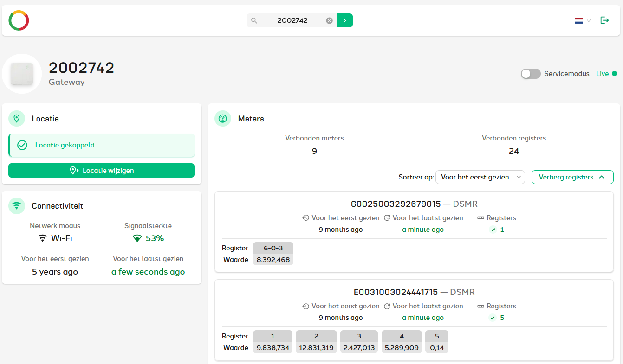Open the 'Voor het eerst gezien' sort dropdown
Viewport: 623px width, 364px height.
(480, 177)
